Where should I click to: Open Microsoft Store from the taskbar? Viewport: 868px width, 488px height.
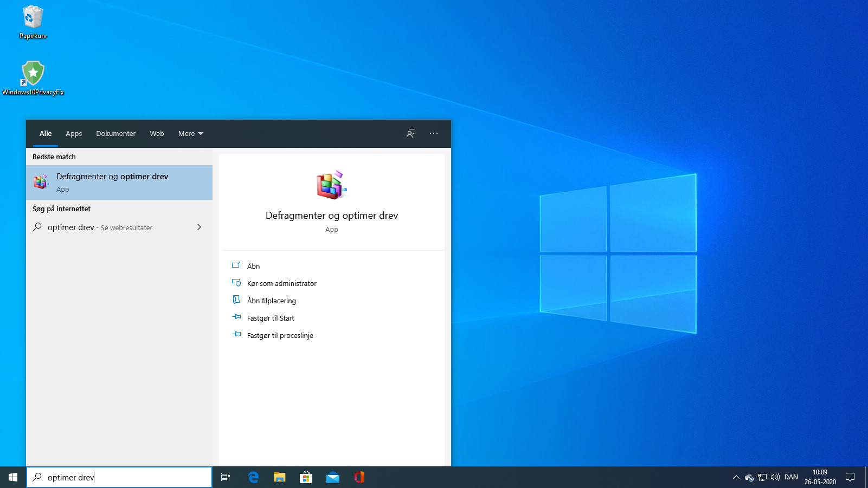click(306, 477)
